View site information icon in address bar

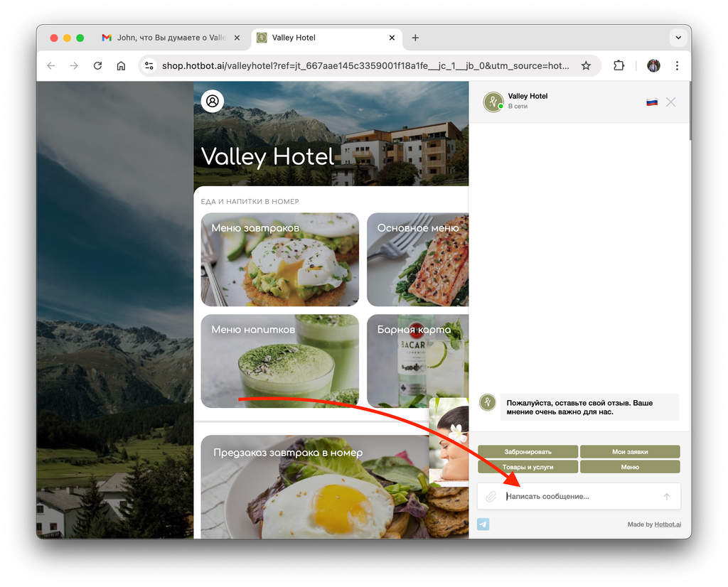pos(149,66)
